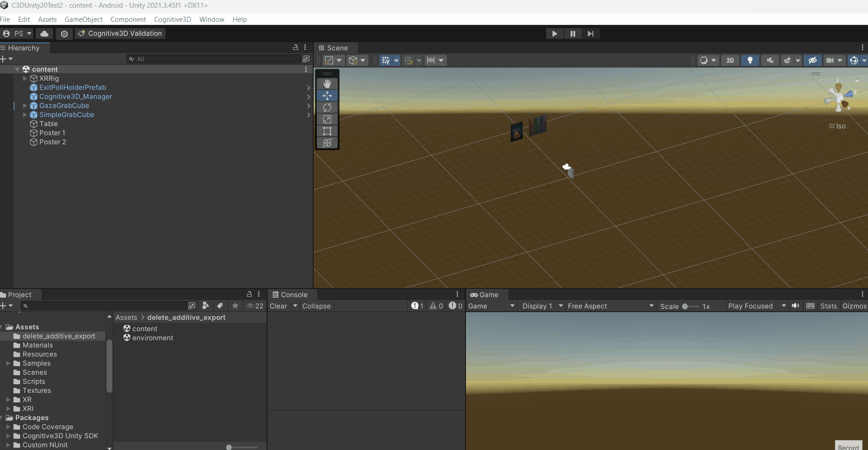Adjust Game view Scale slider
Viewport: 868px width, 450px height.
coord(691,306)
